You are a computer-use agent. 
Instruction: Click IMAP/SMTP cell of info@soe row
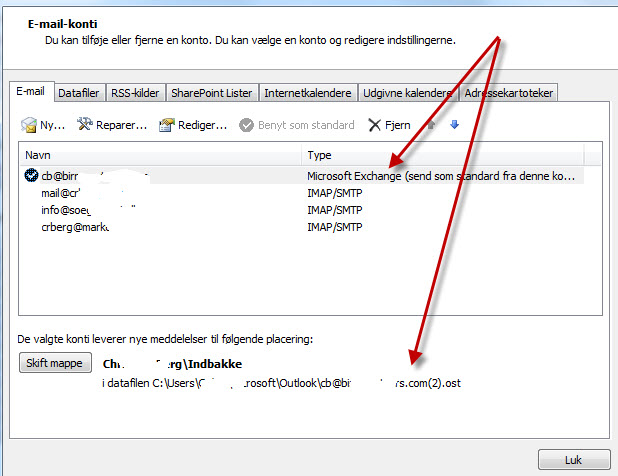tap(335, 210)
